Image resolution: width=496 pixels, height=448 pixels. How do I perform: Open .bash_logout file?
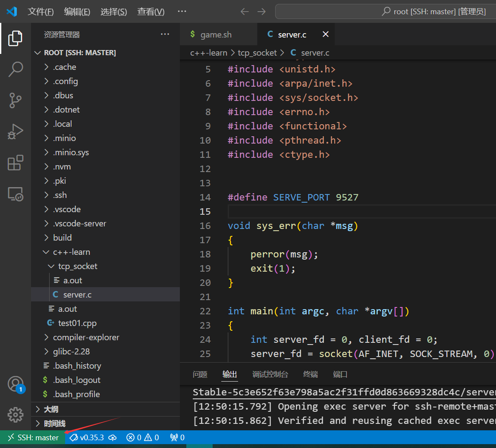105,380
